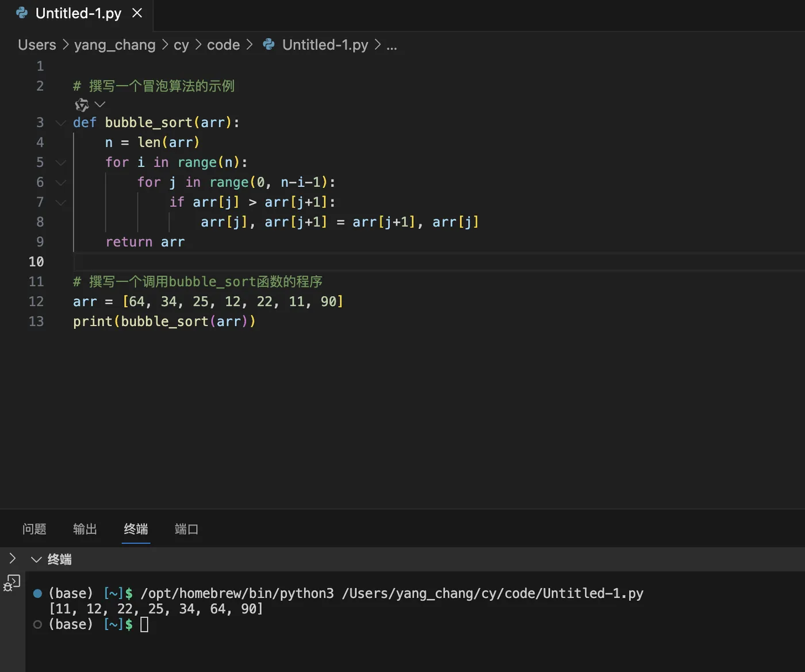Click the terminal output '[11, 12, 22, 25, 34, 64, 90]'
The width and height of the screenshot is (805, 672).
(156, 609)
